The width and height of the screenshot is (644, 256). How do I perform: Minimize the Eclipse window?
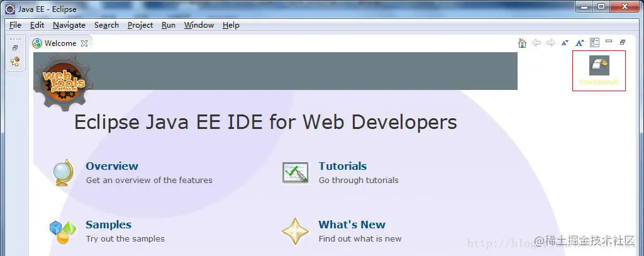pyautogui.click(x=584, y=7)
